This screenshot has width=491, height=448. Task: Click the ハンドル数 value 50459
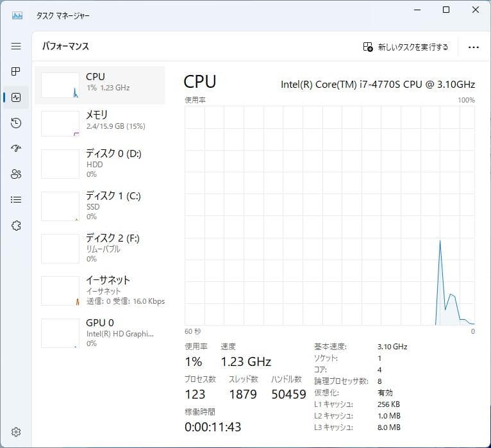[288, 394]
